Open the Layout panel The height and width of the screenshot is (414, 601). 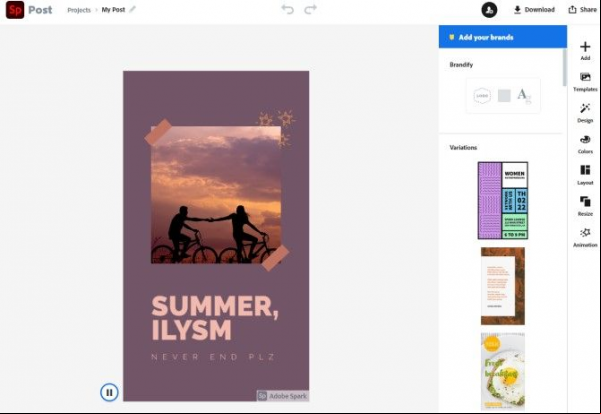coord(585,175)
